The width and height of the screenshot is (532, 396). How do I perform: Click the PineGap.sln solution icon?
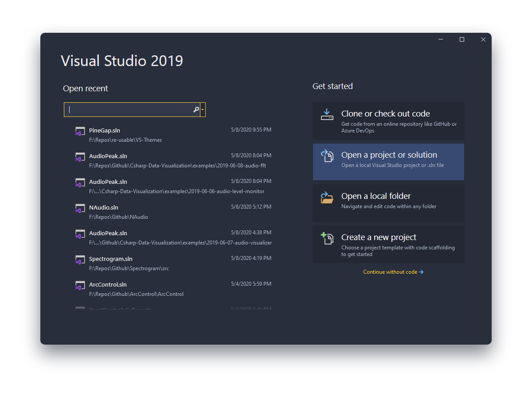(x=80, y=132)
